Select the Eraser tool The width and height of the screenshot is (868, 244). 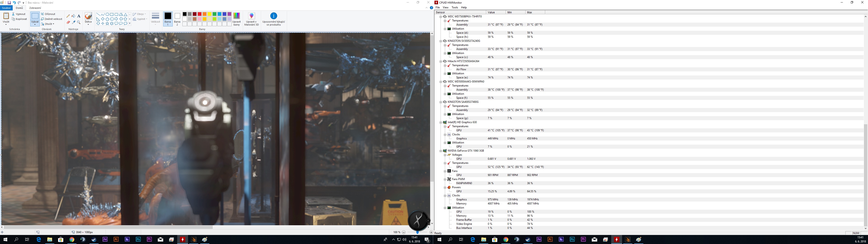coord(68,22)
